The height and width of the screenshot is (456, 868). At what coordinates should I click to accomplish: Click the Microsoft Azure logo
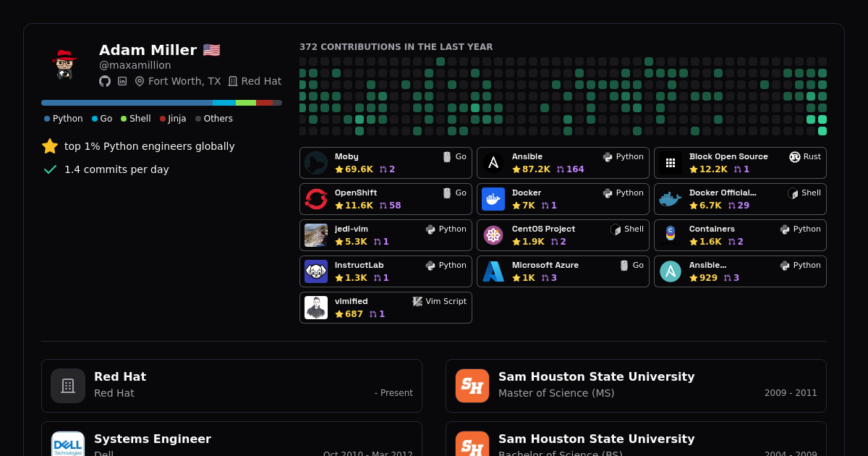(493, 271)
